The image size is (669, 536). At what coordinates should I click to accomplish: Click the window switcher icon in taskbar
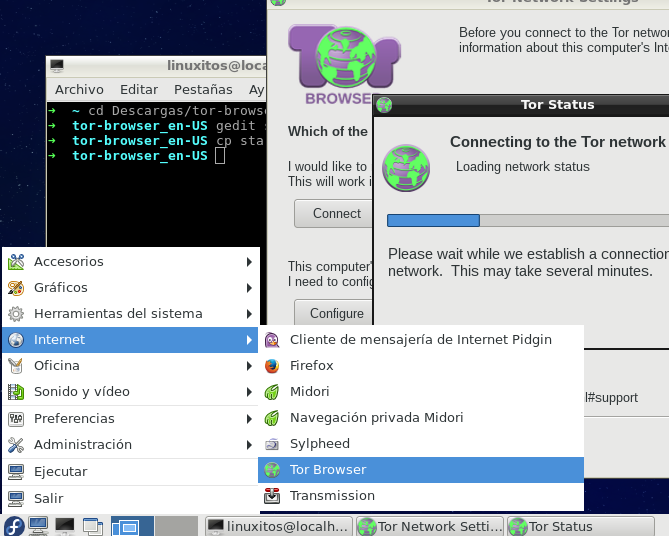[93, 526]
